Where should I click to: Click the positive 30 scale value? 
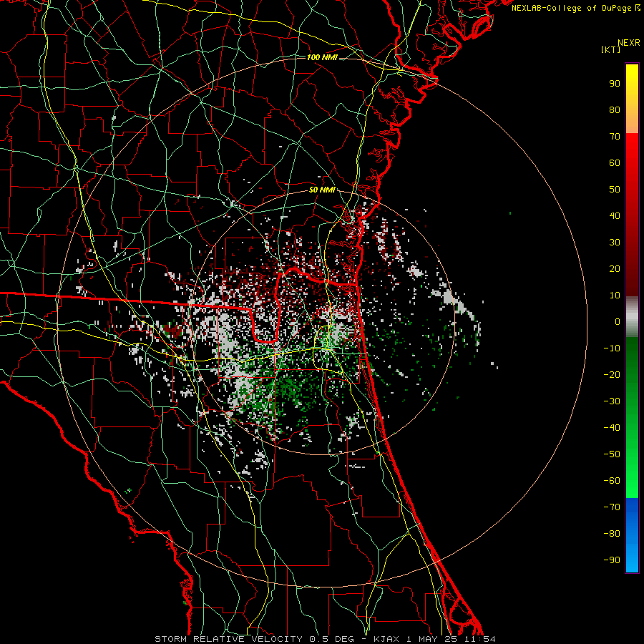615,243
